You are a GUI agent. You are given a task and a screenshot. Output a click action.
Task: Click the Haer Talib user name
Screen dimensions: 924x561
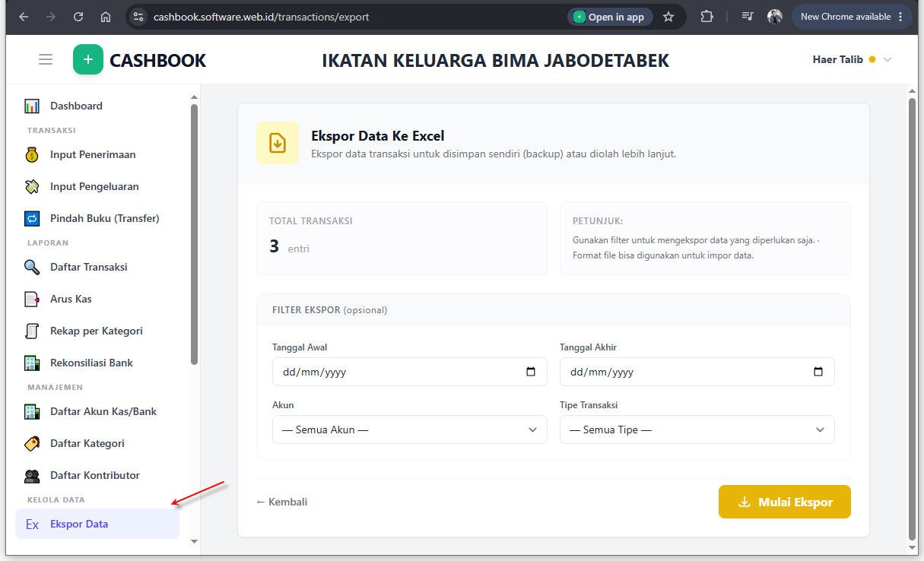[837, 59]
